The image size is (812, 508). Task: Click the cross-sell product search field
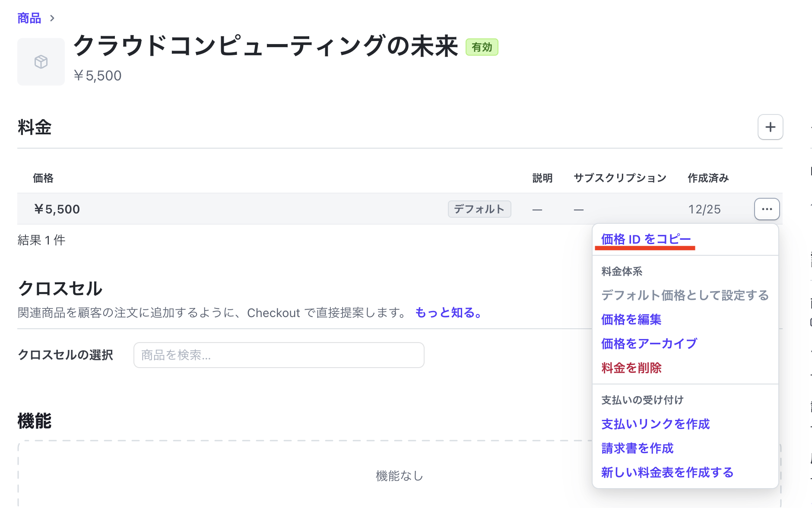point(279,355)
